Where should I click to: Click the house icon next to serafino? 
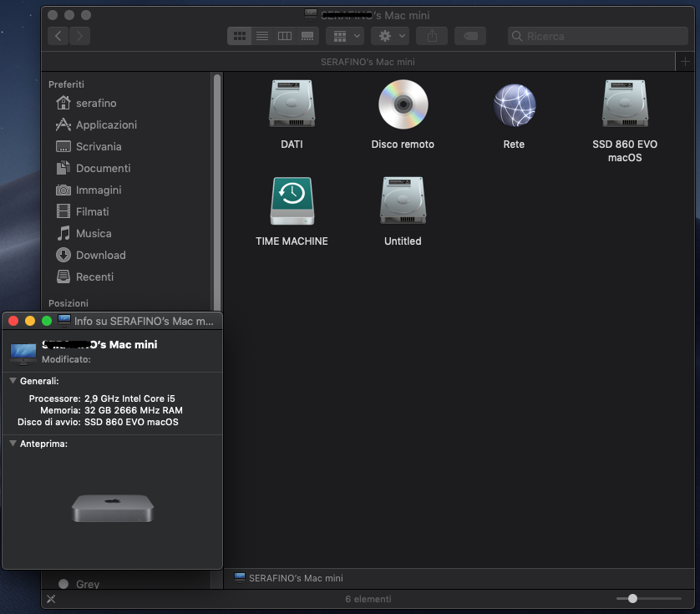(63, 103)
